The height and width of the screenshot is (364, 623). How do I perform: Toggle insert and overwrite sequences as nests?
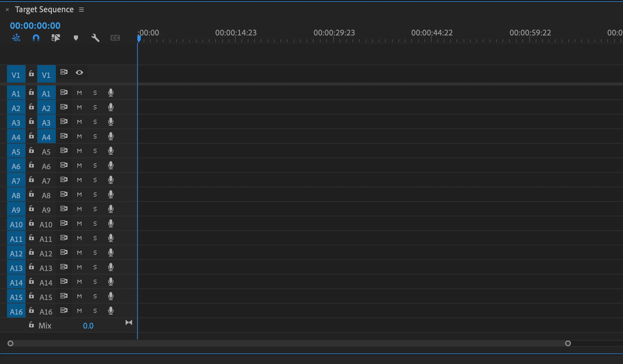tap(16, 38)
